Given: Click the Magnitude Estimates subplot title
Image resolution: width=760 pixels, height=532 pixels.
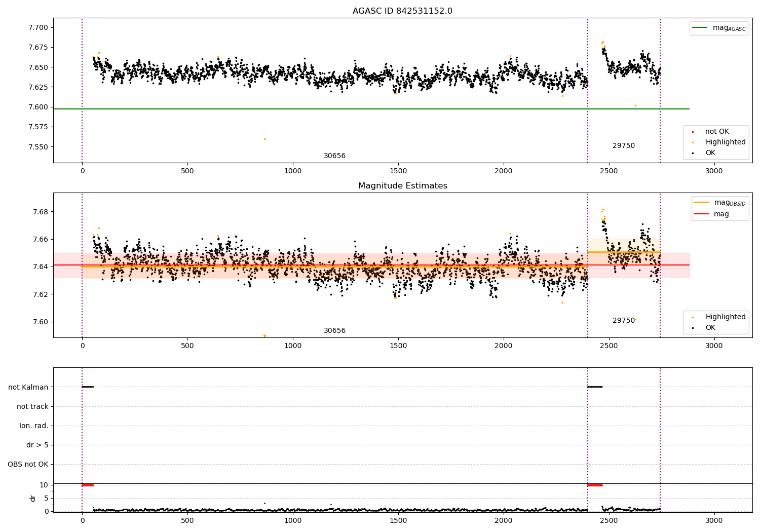Looking at the screenshot, I should pyautogui.click(x=402, y=186).
